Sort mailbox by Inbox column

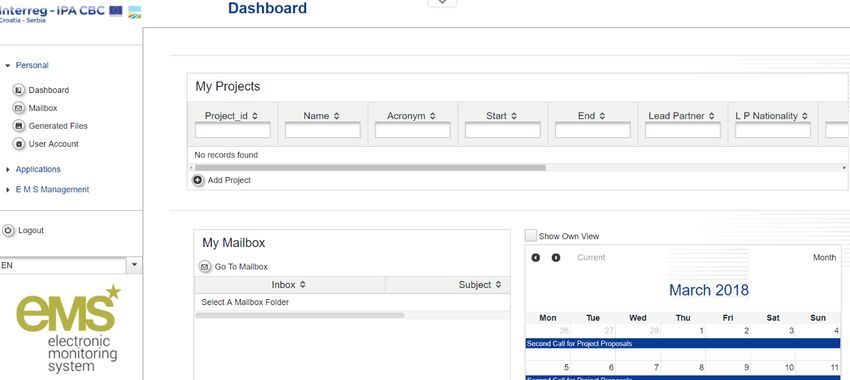coord(302,285)
